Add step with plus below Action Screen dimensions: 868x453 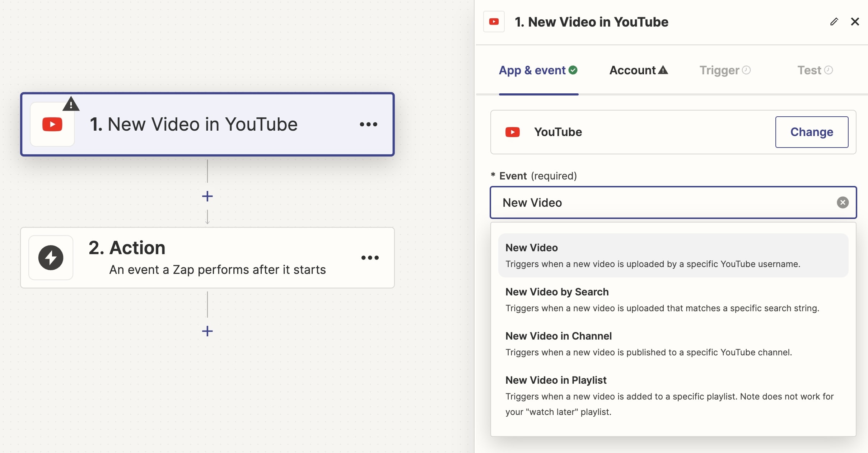tap(207, 331)
